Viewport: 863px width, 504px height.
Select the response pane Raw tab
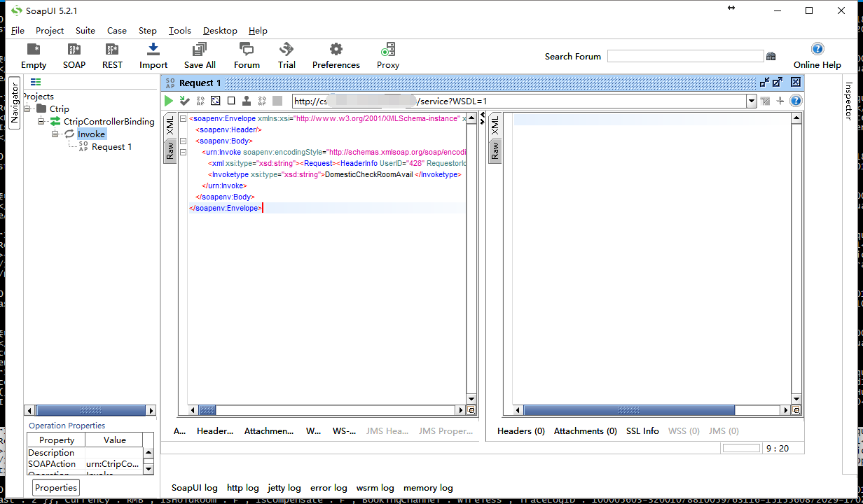click(495, 150)
